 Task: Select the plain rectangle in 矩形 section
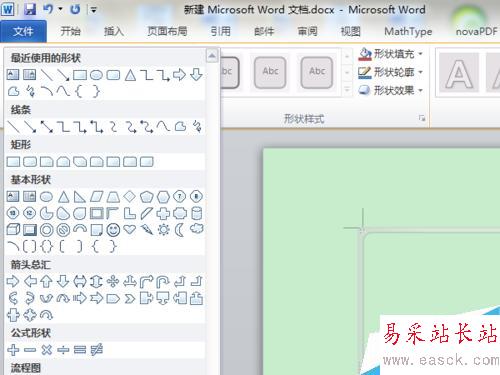click(x=13, y=162)
